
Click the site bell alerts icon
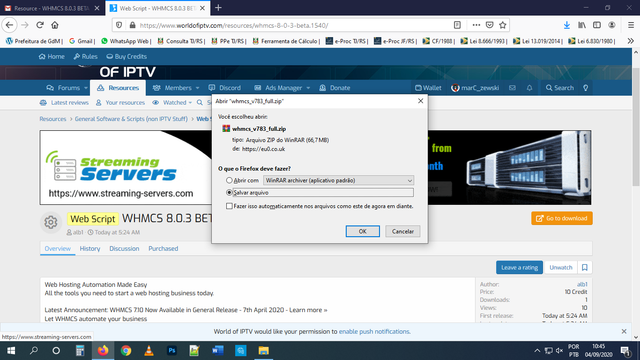(529, 88)
